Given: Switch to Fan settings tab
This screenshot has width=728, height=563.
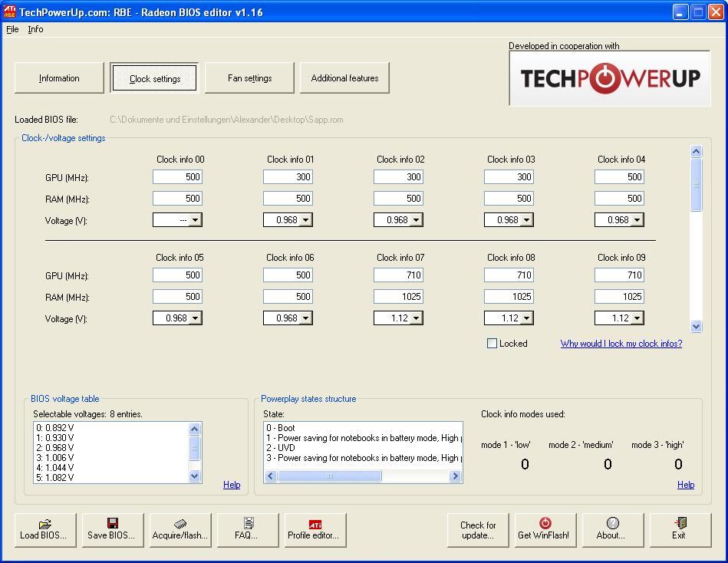Looking at the screenshot, I should click(x=250, y=78).
